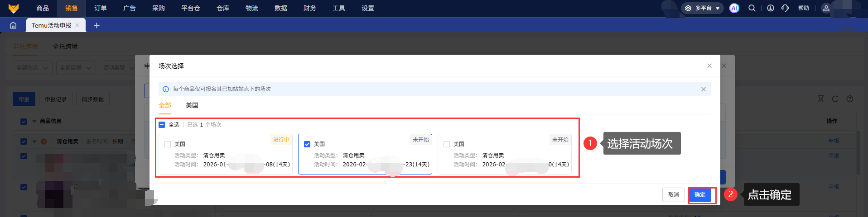This screenshot has height=217, width=868.
Task: Open the download center icon
Action: (771, 8)
